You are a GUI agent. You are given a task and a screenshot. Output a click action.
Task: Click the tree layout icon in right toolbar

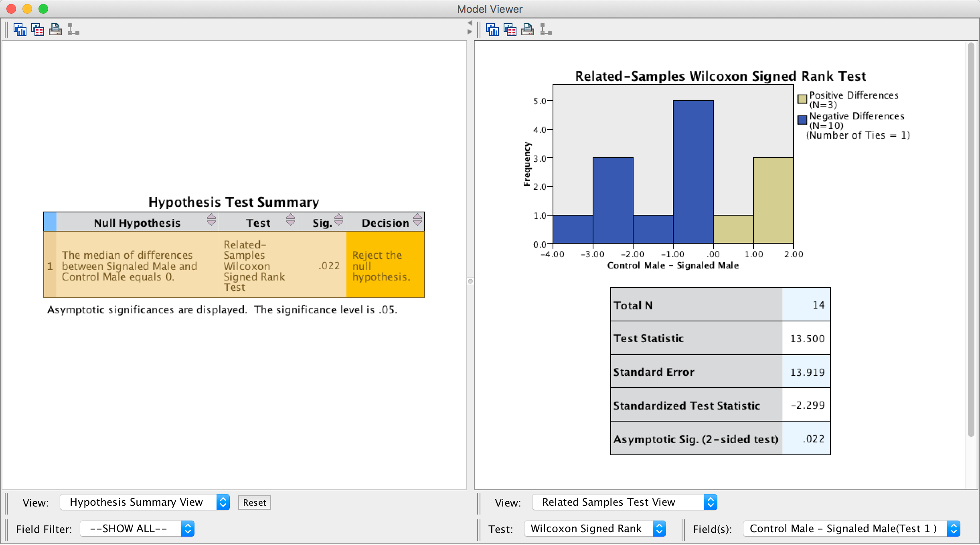coord(545,30)
